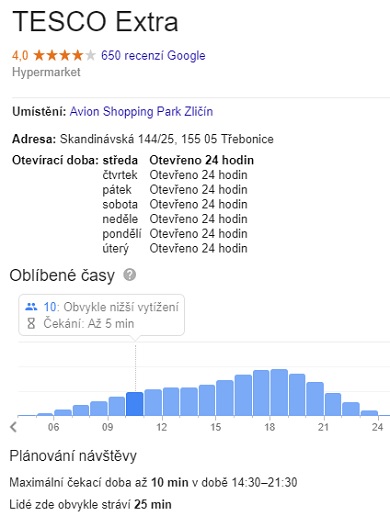Open 650 recenzí Google reviews link

153,55
